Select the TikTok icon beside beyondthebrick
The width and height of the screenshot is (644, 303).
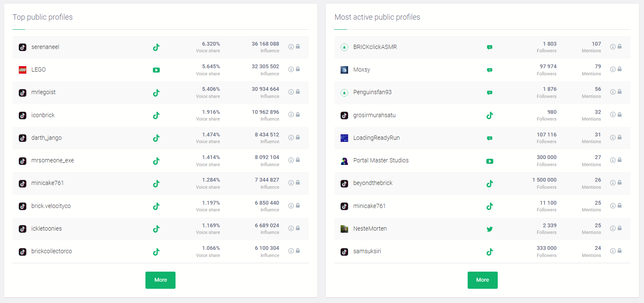[x=489, y=183]
